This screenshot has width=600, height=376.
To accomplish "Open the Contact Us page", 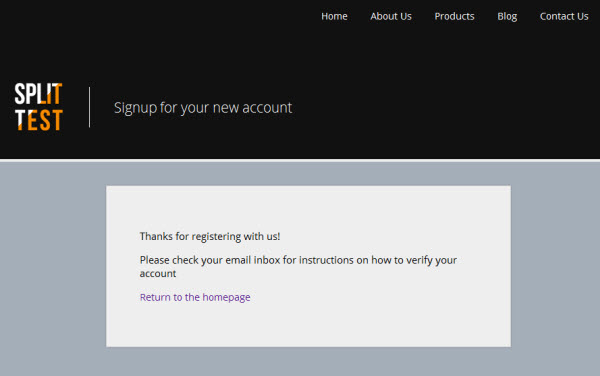I will coord(564,16).
